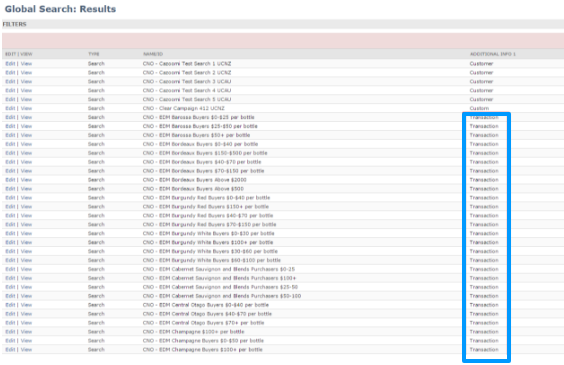Edit EDM Bordeaux Buyers Above $500
The width and height of the screenshot is (564, 365).
pyautogui.click(x=10, y=189)
